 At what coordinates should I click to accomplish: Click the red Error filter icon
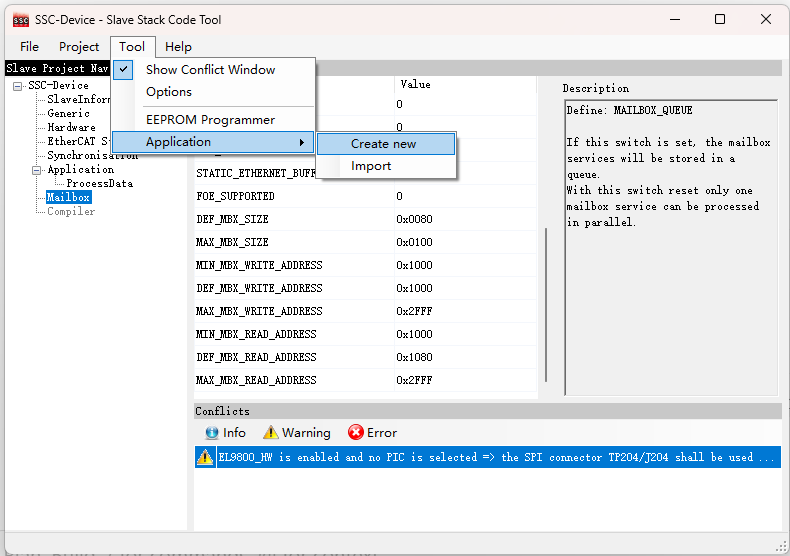[x=356, y=432]
